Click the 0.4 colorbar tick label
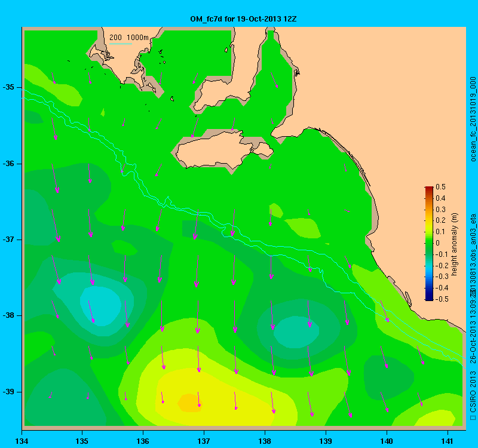 tap(440, 198)
